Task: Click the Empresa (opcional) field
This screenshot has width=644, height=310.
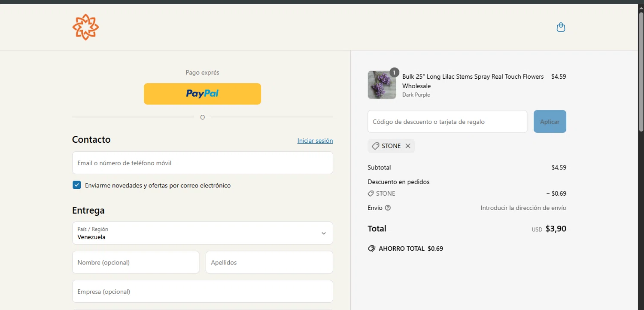Action: pyautogui.click(x=203, y=292)
